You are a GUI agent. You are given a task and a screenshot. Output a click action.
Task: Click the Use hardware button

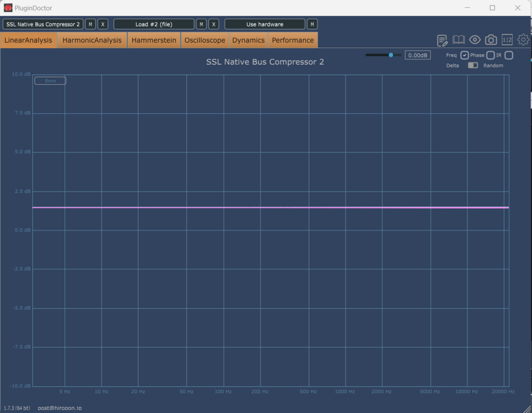click(264, 24)
